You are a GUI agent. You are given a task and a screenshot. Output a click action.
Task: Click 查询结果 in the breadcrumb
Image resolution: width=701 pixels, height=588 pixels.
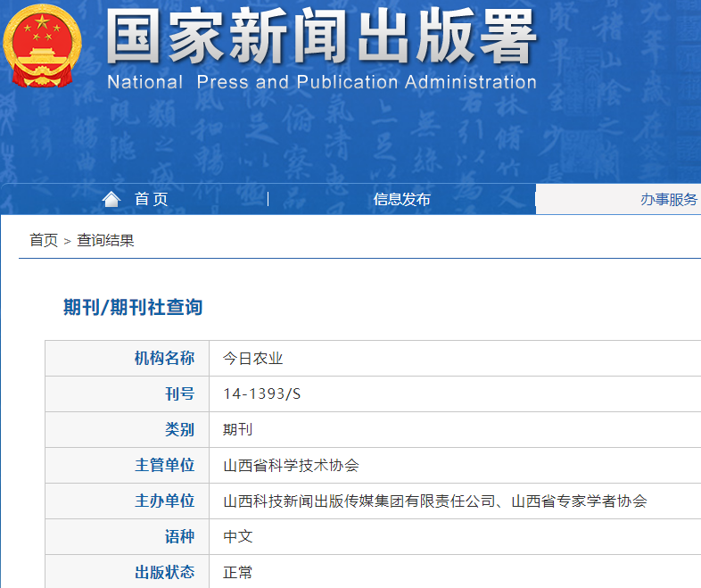point(105,240)
